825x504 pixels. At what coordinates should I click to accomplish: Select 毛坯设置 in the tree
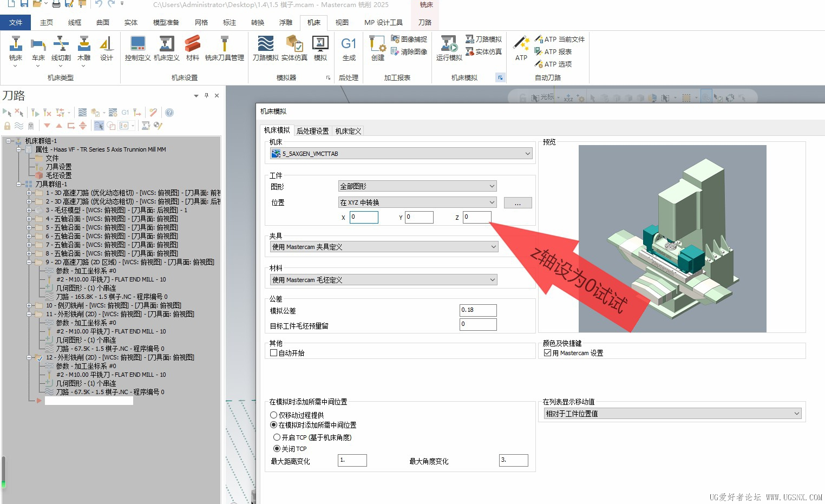click(x=58, y=175)
